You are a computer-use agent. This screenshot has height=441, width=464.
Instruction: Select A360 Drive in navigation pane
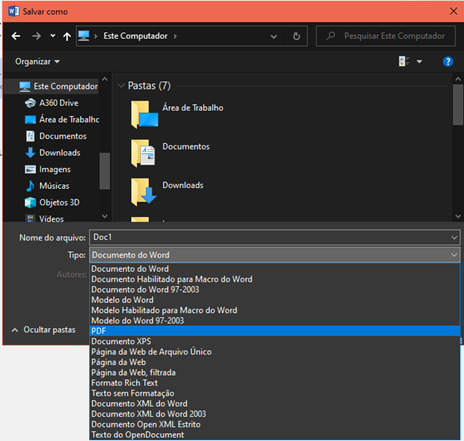[x=51, y=103]
